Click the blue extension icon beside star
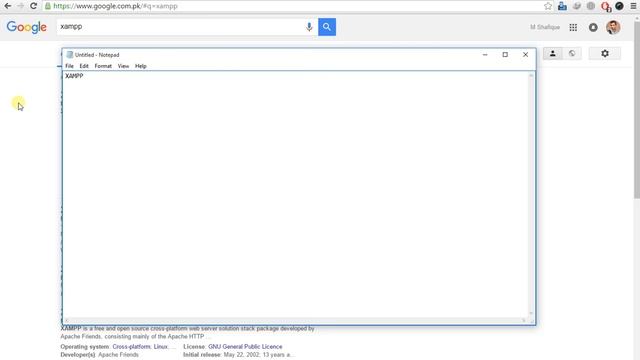640x360 pixels. pyautogui.click(x=562, y=6)
